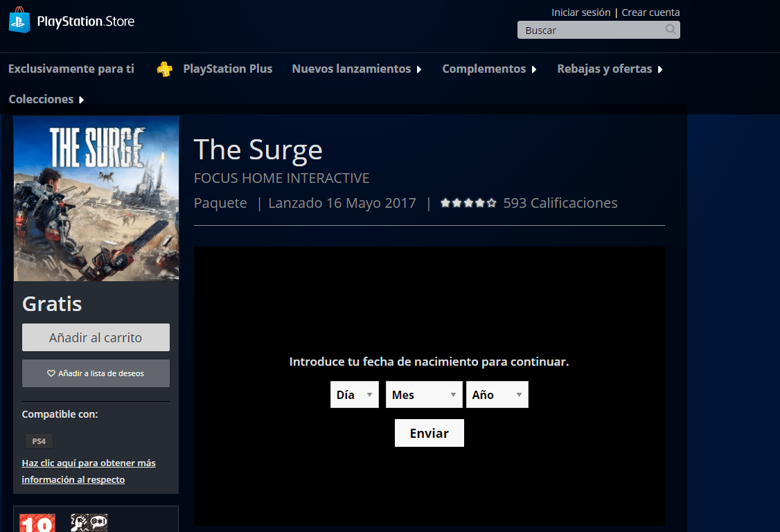780x532 pixels.
Task: Expand the Complementos arrow
Action: click(534, 69)
